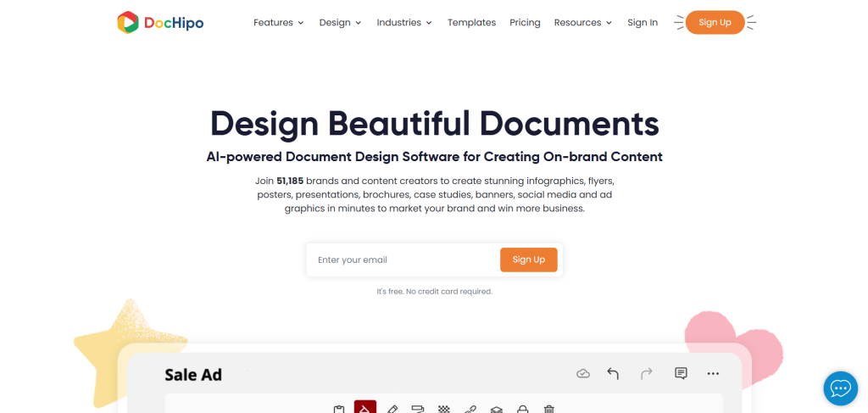The image size is (868, 413).
Task: Select the paint roller tool
Action: 418,409
